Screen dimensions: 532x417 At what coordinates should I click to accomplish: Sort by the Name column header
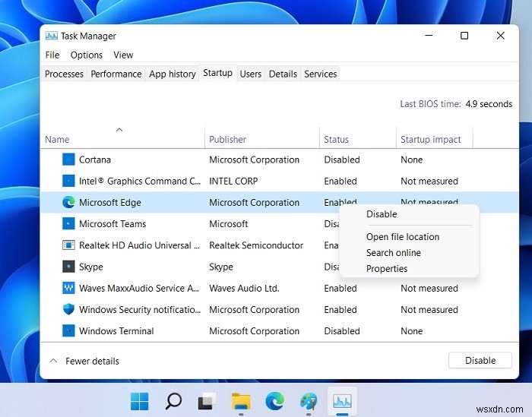pos(57,139)
